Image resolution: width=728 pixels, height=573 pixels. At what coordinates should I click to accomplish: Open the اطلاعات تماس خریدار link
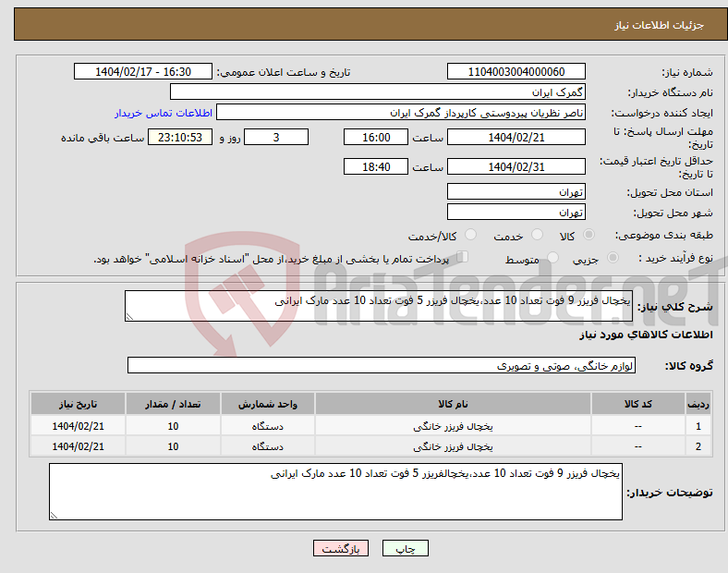pos(164,113)
